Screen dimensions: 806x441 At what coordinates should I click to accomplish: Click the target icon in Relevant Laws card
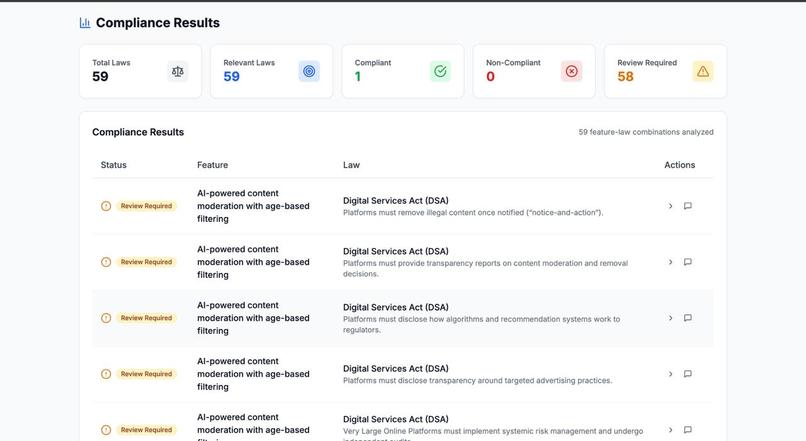tap(309, 71)
